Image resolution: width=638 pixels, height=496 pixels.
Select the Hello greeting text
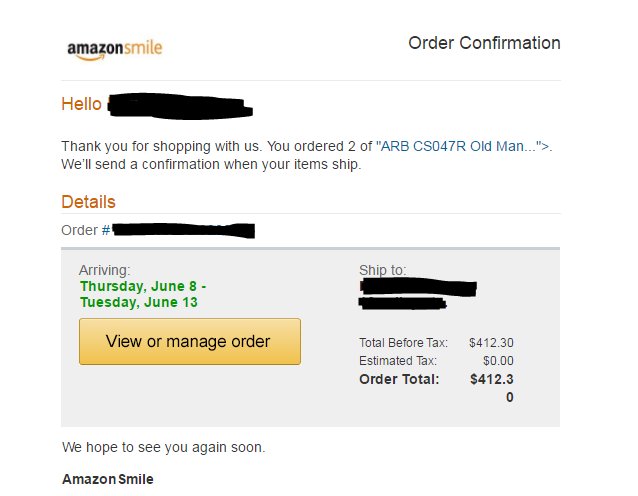pyautogui.click(x=81, y=104)
